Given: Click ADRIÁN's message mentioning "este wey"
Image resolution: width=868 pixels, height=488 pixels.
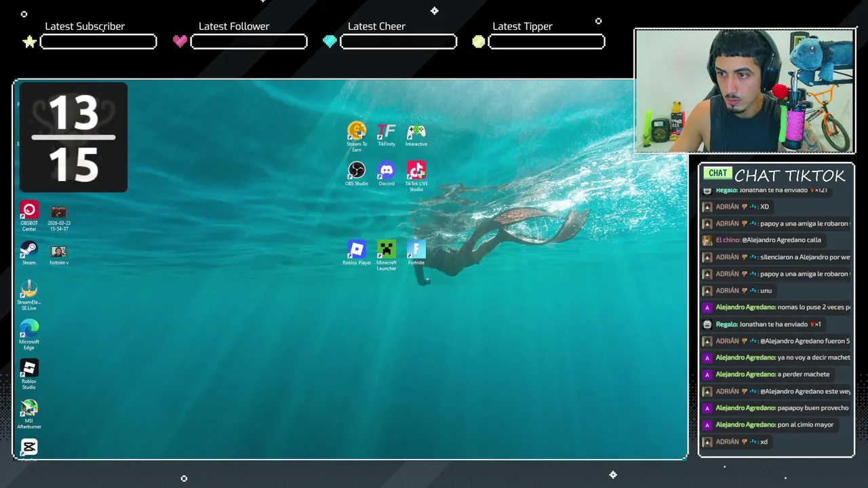Looking at the screenshot, I should 783,391.
